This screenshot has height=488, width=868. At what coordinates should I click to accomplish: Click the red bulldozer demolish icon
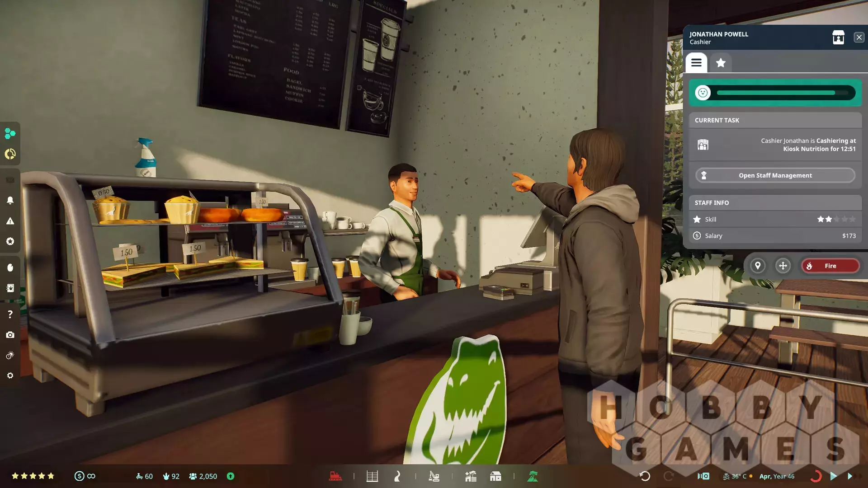tap(335, 476)
